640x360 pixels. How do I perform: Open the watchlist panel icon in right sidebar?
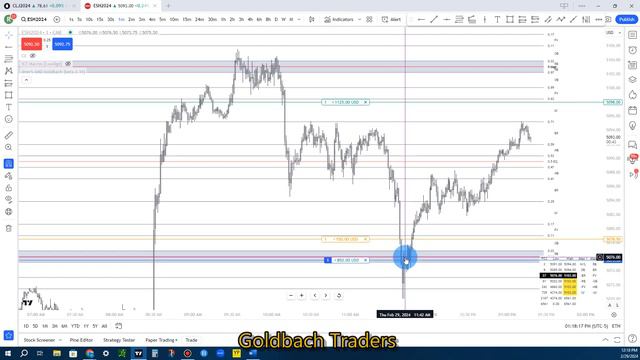[632, 35]
